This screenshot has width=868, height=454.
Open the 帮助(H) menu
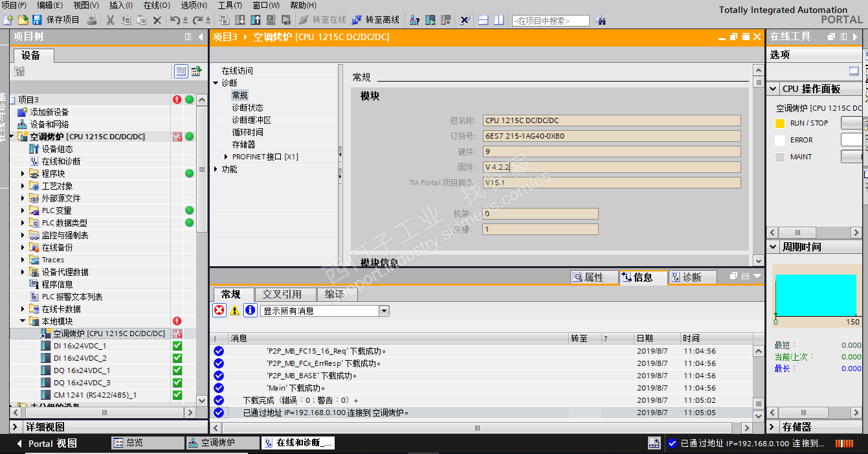pyautogui.click(x=303, y=5)
